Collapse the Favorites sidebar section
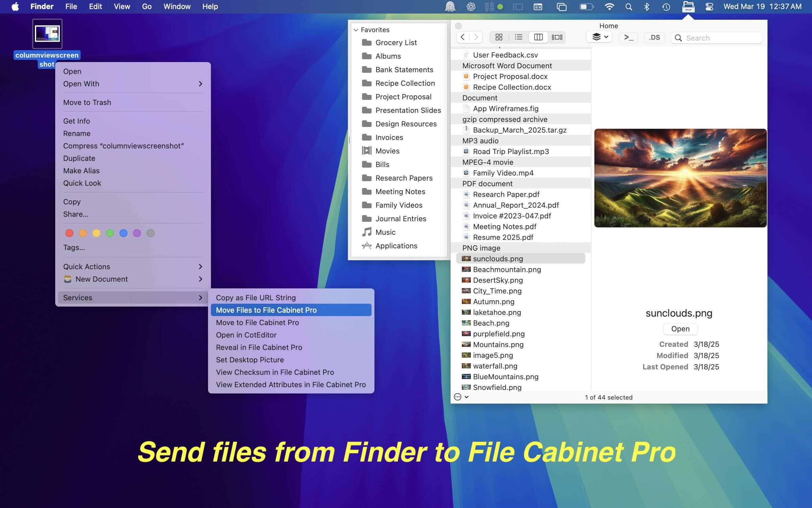The height and width of the screenshot is (508, 812). coord(356,30)
